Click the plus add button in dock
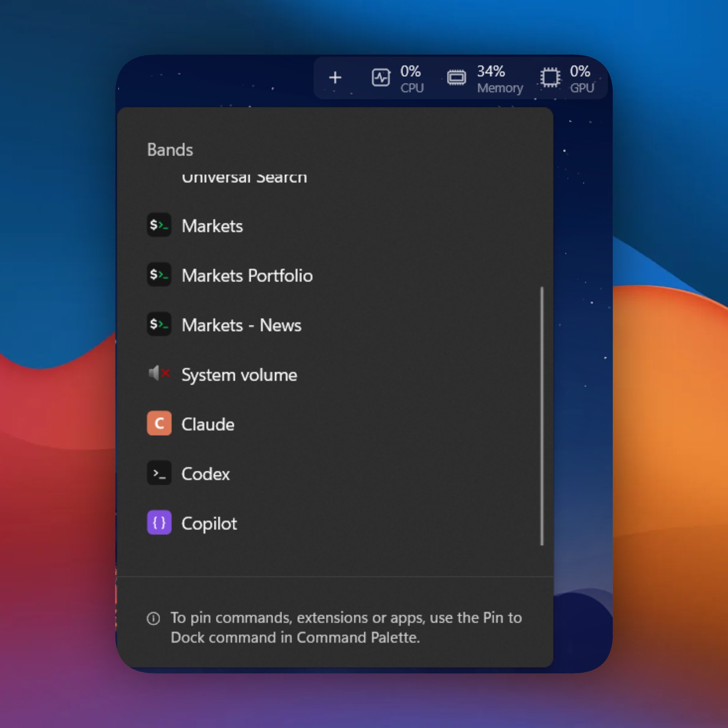The image size is (728, 728). click(335, 78)
